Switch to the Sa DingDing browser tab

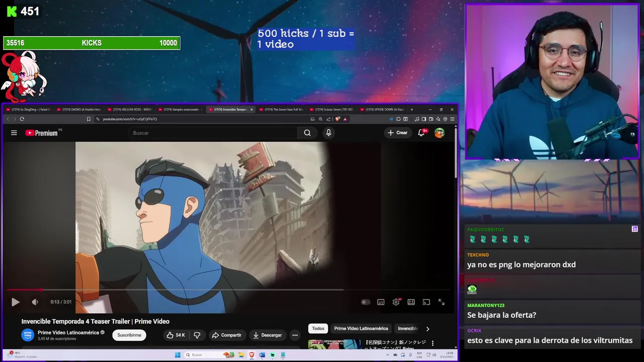click(28, 109)
